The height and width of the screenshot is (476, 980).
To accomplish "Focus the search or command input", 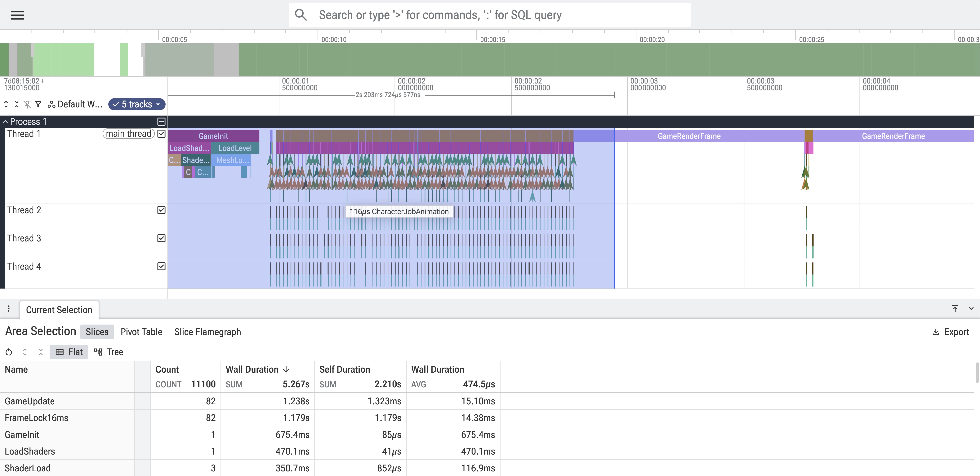I will [x=490, y=15].
